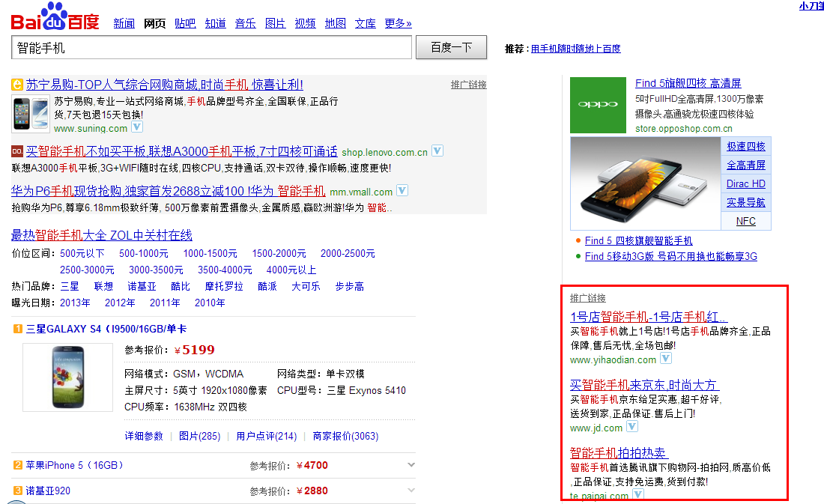Image resolution: width=824 pixels, height=504 pixels.
Task: Open the 视频 tab
Action: tap(306, 23)
